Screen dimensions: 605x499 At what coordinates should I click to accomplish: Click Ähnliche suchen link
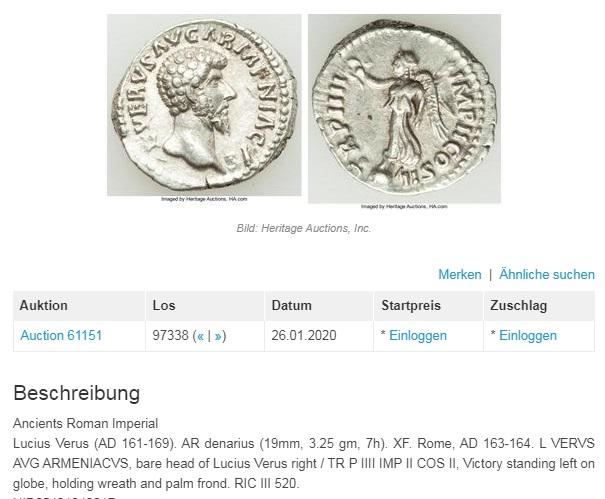pos(547,274)
